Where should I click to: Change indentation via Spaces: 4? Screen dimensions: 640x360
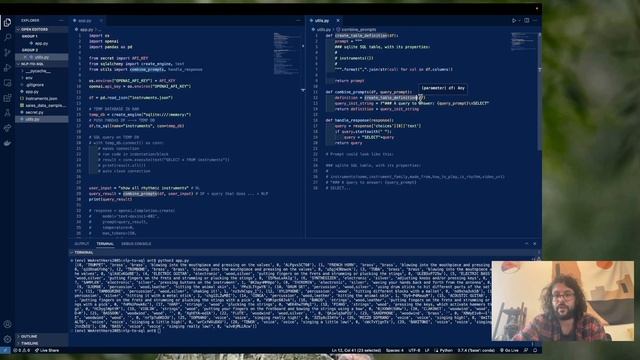(394, 350)
